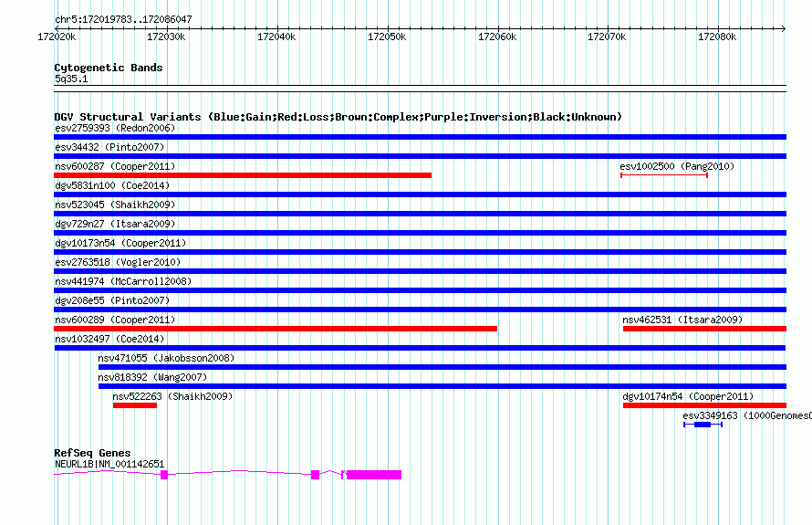This screenshot has width=812, height=525.
Task: Click the large final magenta NEURL1B exon block
Action: pos(374,475)
